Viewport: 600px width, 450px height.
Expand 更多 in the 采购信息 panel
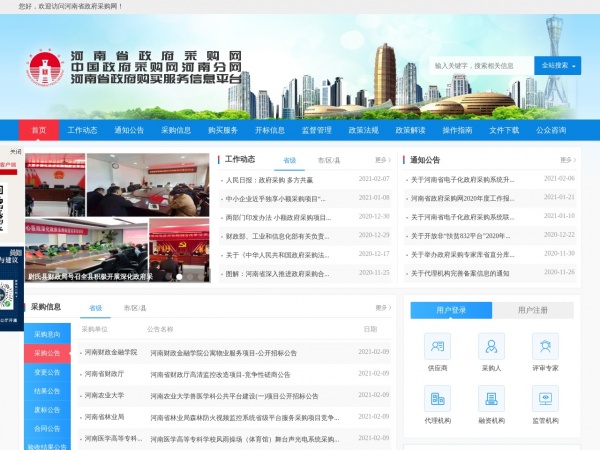click(x=382, y=308)
